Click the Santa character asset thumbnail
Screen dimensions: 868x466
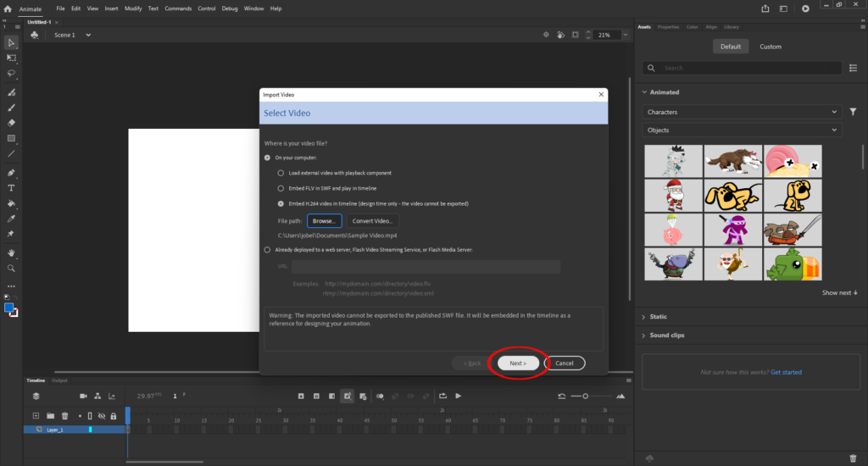point(673,195)
